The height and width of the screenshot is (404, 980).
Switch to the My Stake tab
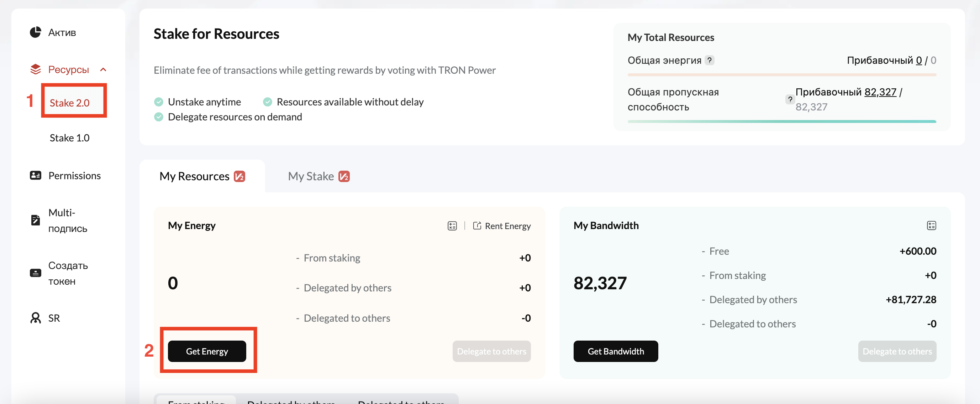coord(318,176)
